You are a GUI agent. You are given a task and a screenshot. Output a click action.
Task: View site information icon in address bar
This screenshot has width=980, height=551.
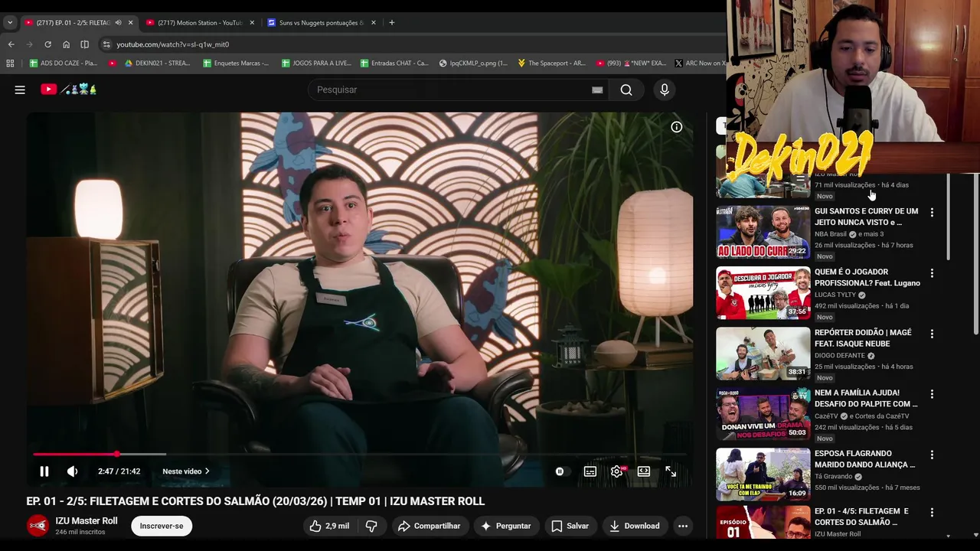click(106, 44)
